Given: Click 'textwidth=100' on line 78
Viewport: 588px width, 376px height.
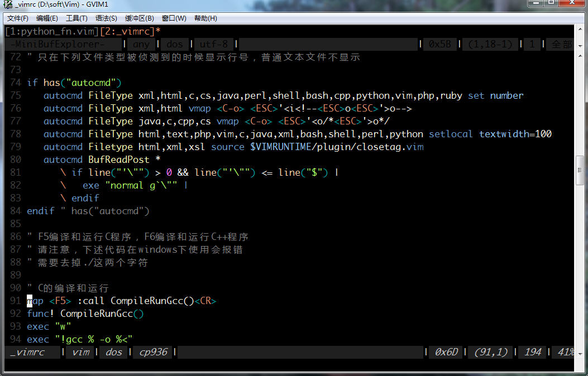Looking at the screenshot, I should pyautogui.click(x=515, y=134).
